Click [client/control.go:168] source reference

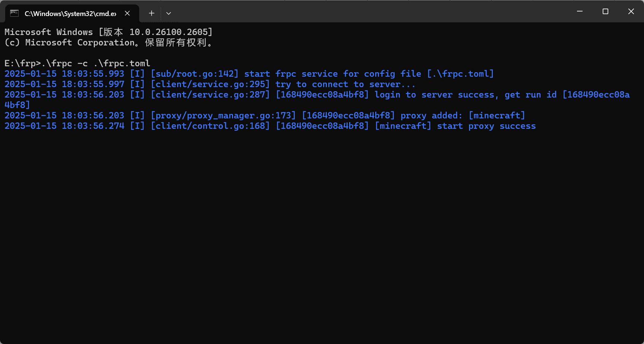[x=210, y=126]
